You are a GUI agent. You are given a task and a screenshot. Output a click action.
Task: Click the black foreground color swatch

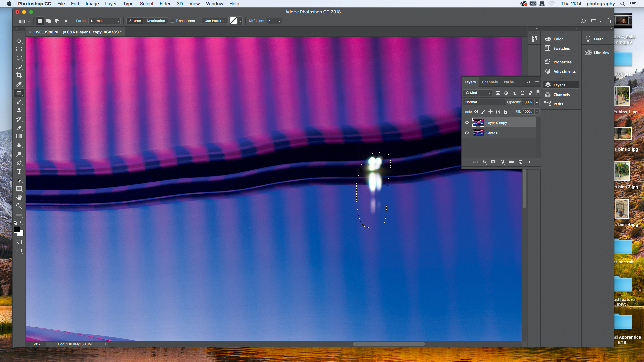click(17, 230)
